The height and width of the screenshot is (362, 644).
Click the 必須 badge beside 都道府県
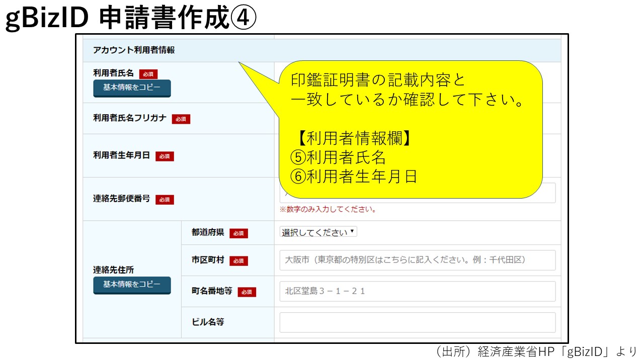coord(238,233)
